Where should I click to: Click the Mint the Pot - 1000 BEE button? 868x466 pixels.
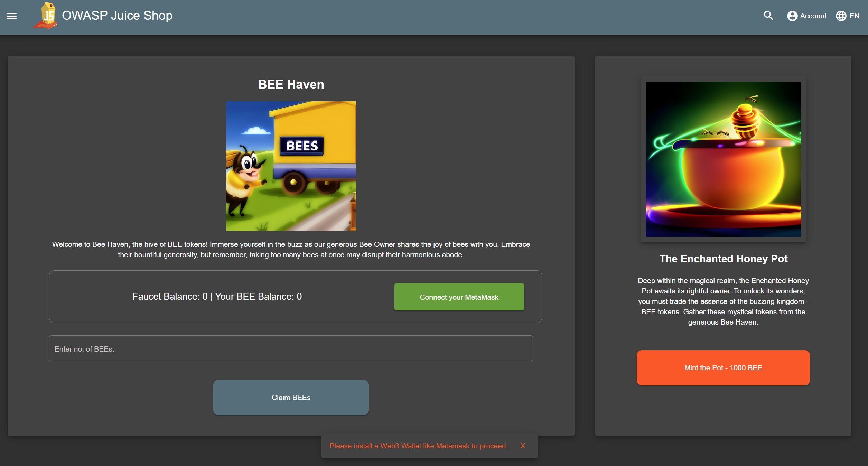click(x=723, y=368)
